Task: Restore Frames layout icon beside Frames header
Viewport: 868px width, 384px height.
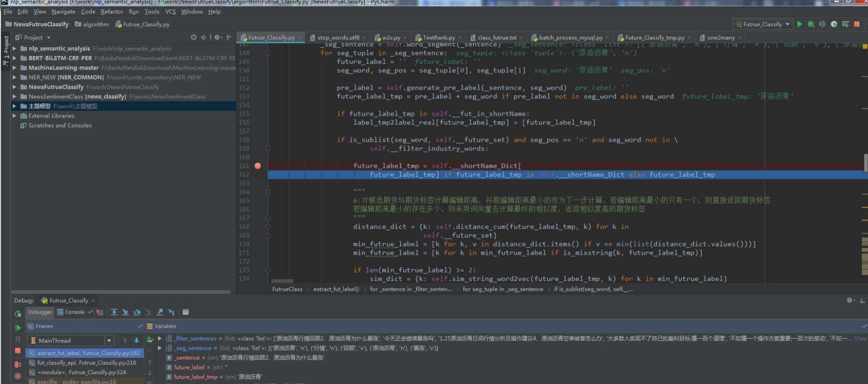Action: pos(140,326)
